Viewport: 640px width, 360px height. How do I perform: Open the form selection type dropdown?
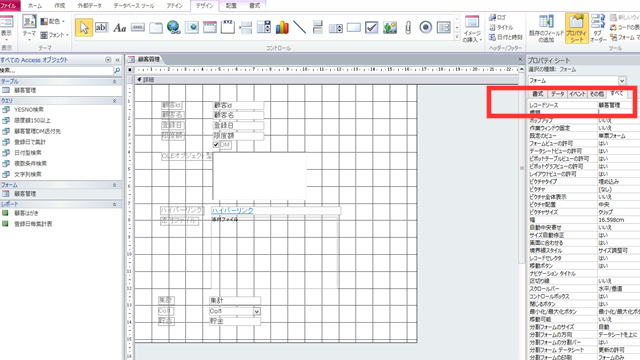622,80
